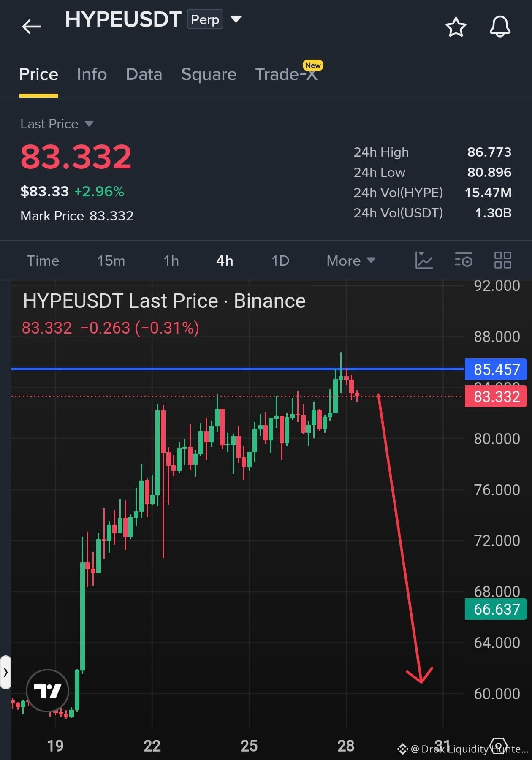The width and height of the screenshot is (532, 760).
Task: Click the Perp contract label
Action: [x=205, y=19]
